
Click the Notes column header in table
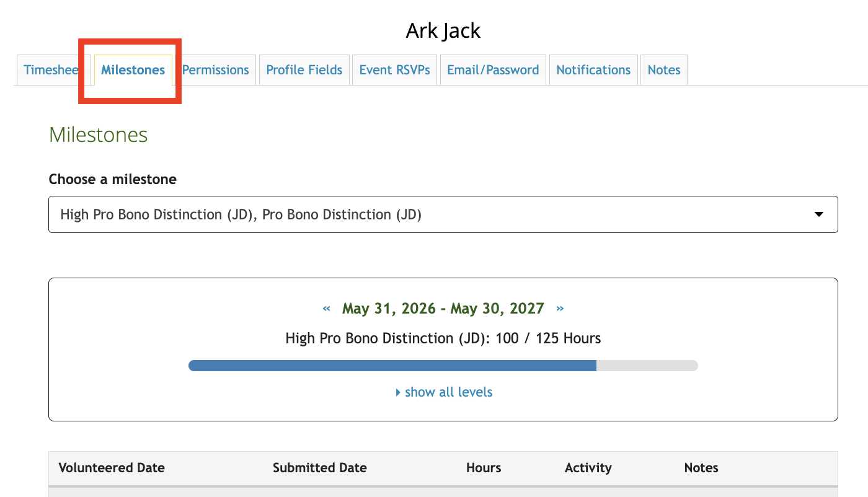(x=701, y=468)
